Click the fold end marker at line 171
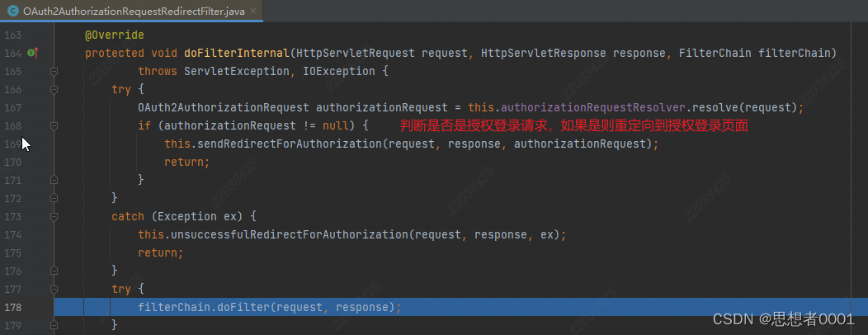 click(x=54, y=179)
